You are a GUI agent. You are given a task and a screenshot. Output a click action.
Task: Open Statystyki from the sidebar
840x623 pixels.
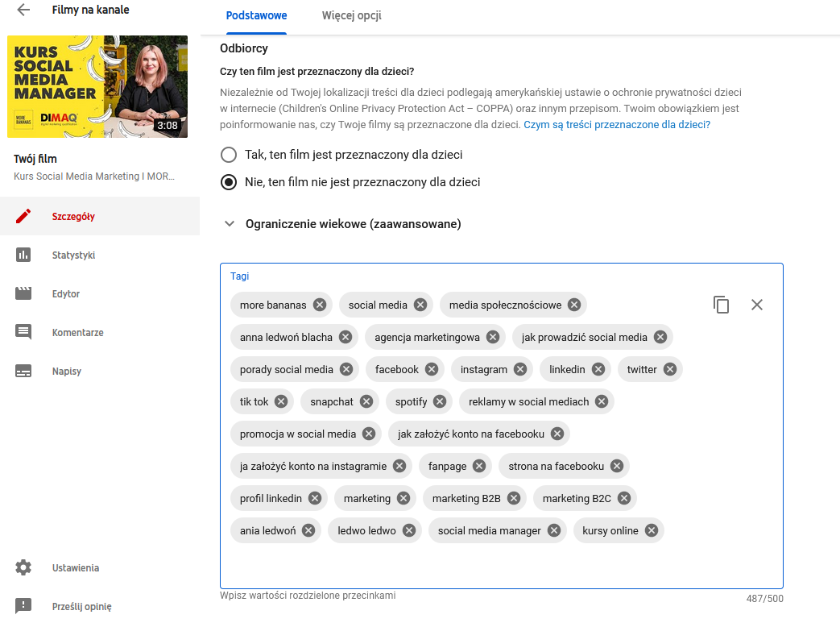[x=72, y=255]
